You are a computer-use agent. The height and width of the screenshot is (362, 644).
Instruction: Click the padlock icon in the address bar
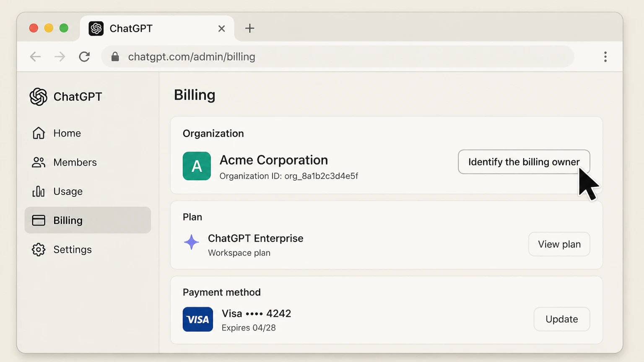click(x=115, y=57)
